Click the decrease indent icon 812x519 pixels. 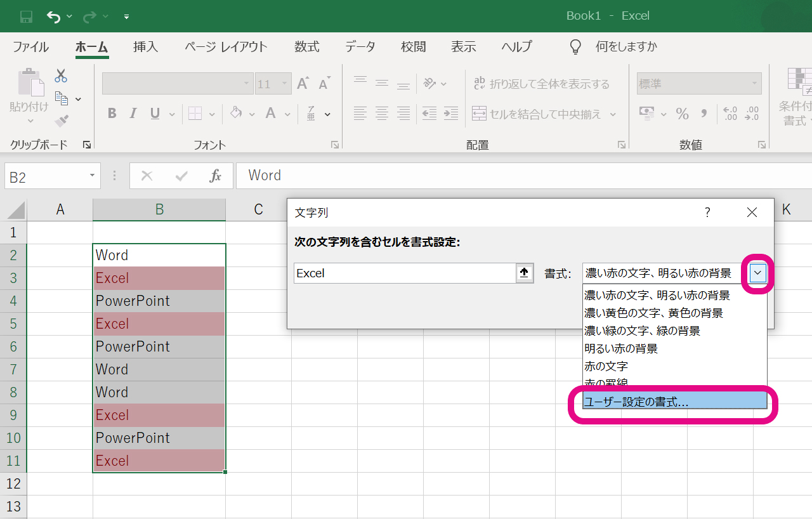pyautogui.click(x=429, y=114)
